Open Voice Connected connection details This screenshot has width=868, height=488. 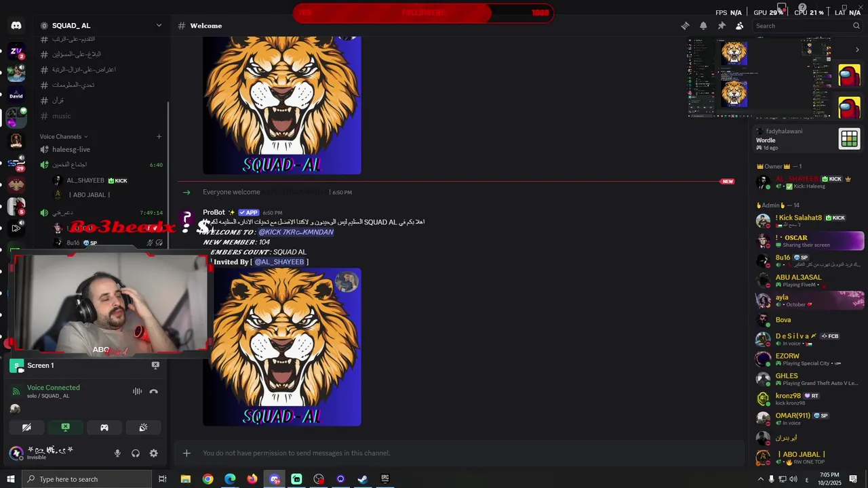tap(54, 388)
